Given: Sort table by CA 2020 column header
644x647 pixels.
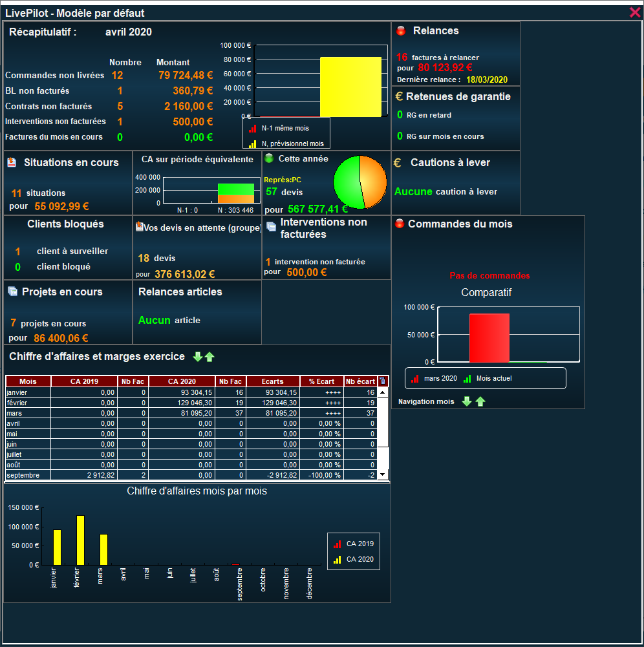Looking at the screenshot, I should point(182,381).
